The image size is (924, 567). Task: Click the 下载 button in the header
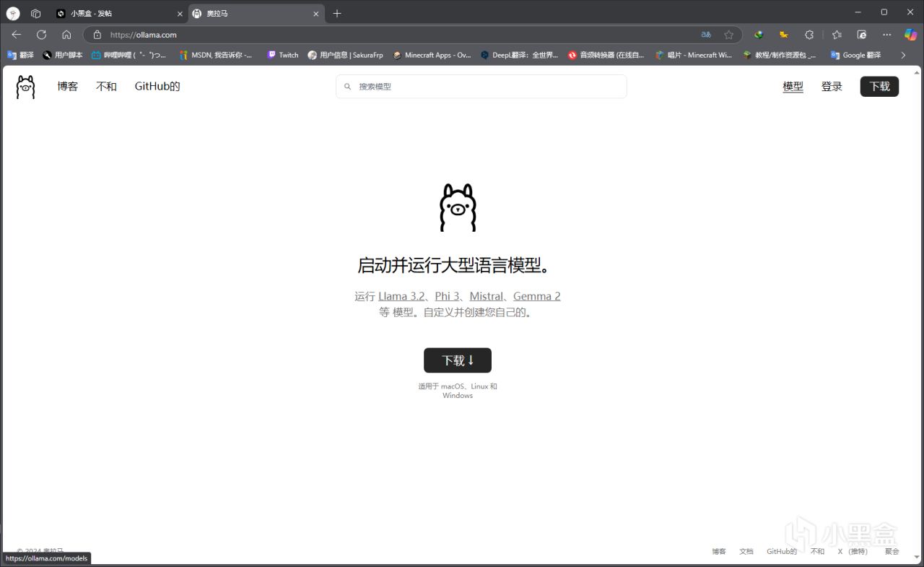pos(879,87)
